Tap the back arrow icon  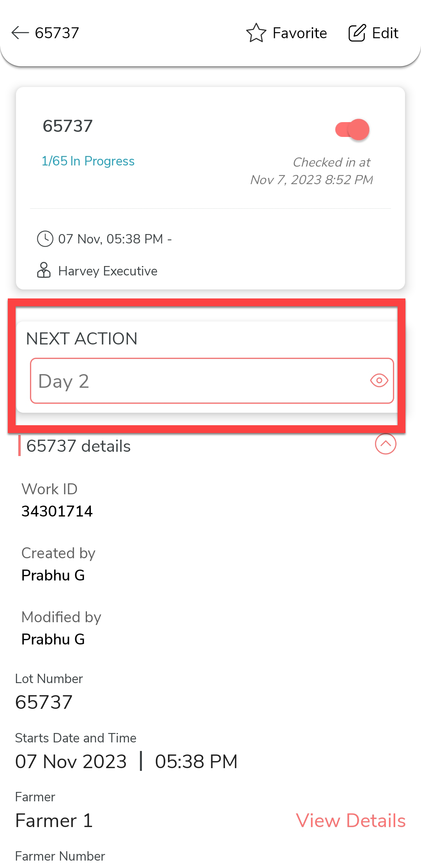tap(20, 33)
